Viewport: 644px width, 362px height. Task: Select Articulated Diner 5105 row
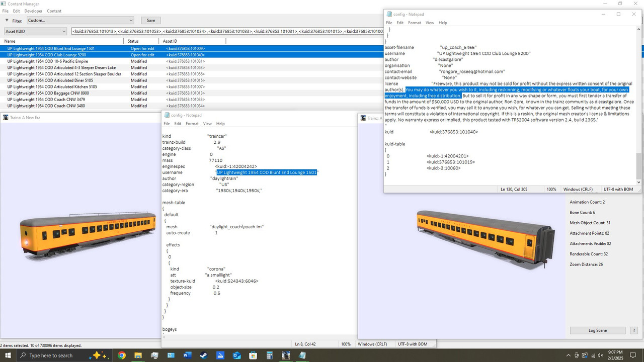[191, 80]
